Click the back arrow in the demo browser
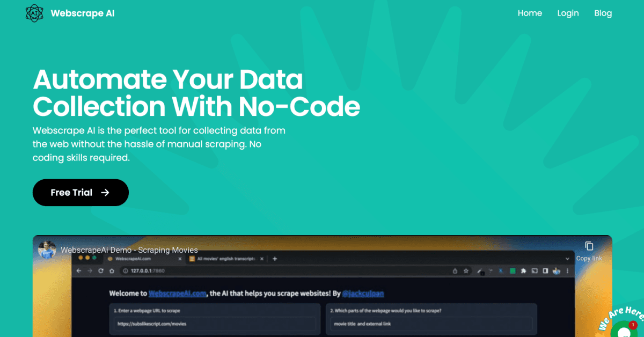 pyautogui.click(x=79, y=271)
